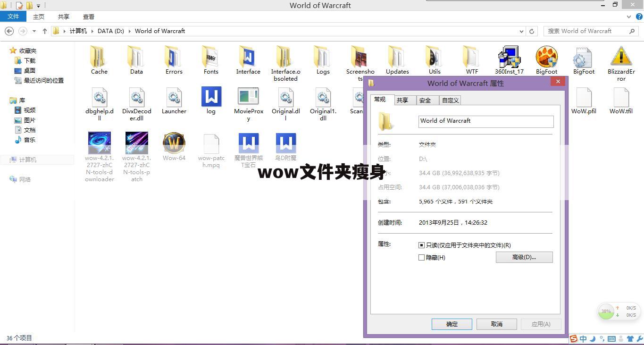
Task: Open 文档 library in navigation pane
Action: (x=25, y=130)
